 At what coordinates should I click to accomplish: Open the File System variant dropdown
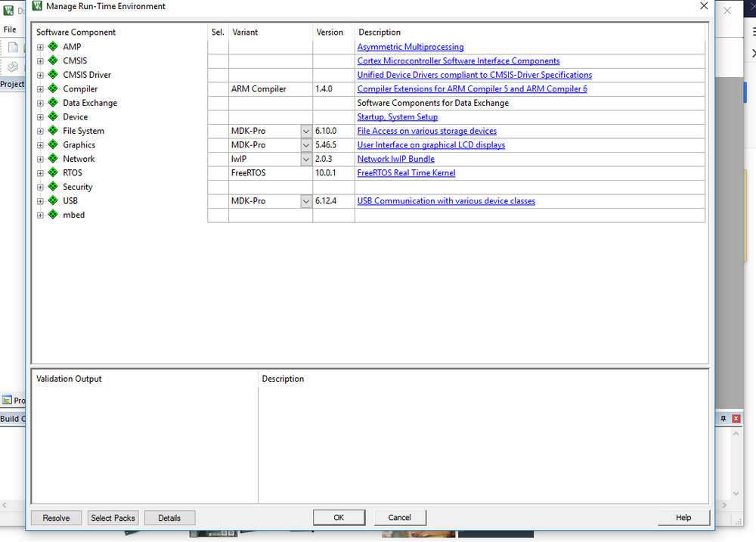[306, 132]
